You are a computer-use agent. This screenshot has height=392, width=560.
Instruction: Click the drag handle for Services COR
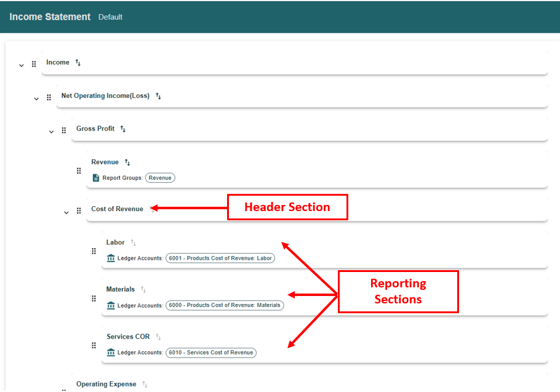pos(94,345)
